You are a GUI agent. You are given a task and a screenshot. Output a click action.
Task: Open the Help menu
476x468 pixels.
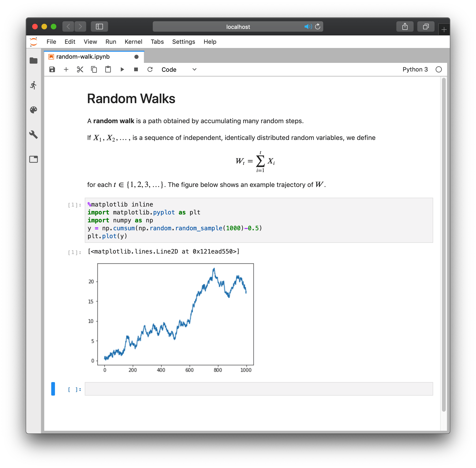pos(210,42)
